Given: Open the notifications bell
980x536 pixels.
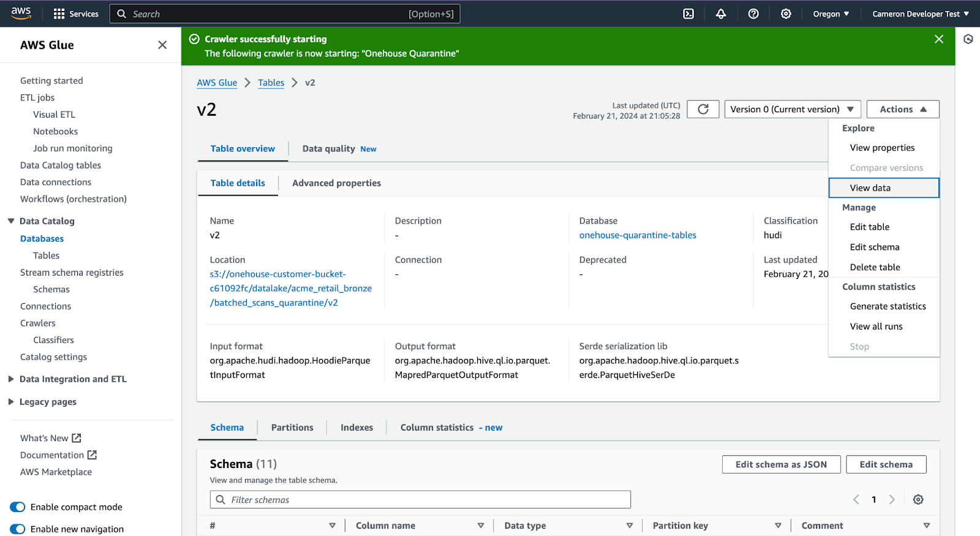Looking at the screenshot, I should 721,13.
